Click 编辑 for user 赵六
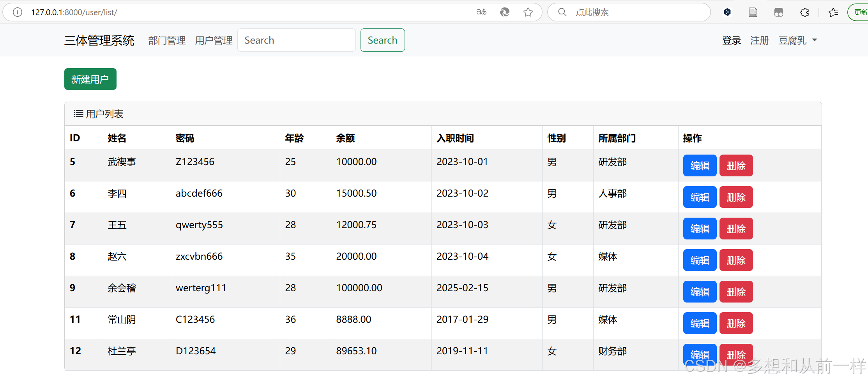The width and height of the screenshot is (868, 380). (x=700, y=260)
